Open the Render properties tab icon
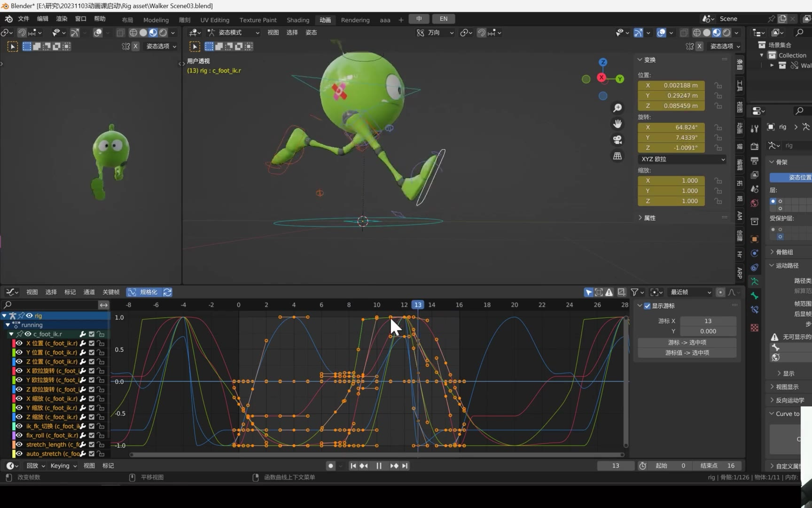 pyautogui.click(x=755, y=146)
